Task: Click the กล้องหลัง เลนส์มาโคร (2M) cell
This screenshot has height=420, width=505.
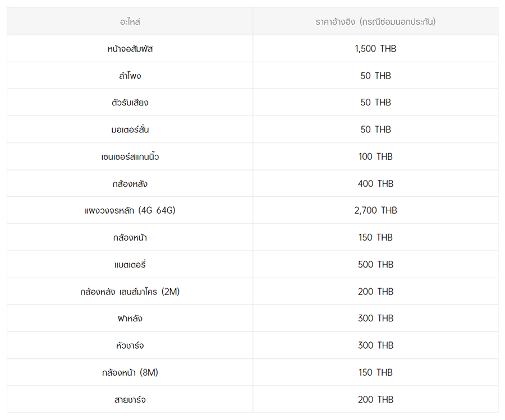Action: [x=130, y=292]
